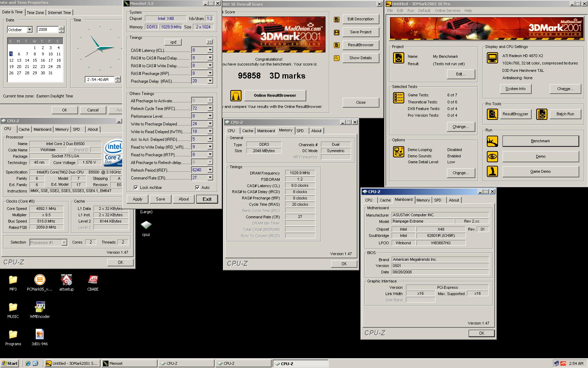Open Write to Read Delayed (tWTR) dropdown
Viewport: 588px width, 368px height.
point(210,131)
